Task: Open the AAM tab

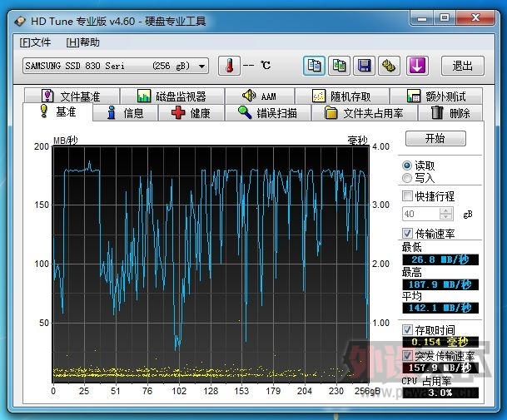Action: (x=260, y=96)
